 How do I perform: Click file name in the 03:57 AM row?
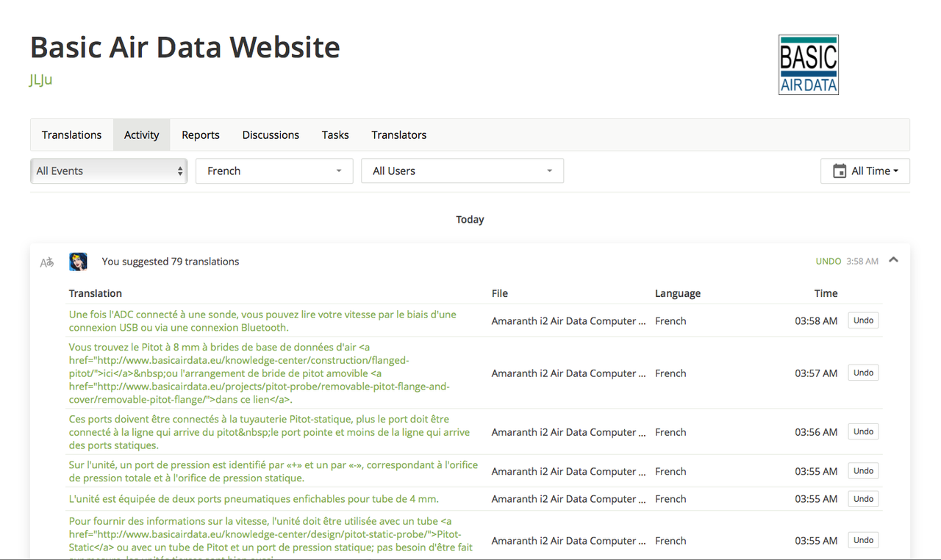[x=569, y=373]
